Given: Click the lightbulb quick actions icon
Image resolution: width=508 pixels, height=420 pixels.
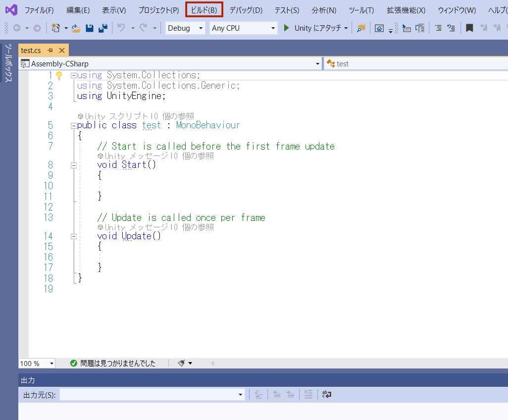Looking at the screenshot, I should coord(59,75).
